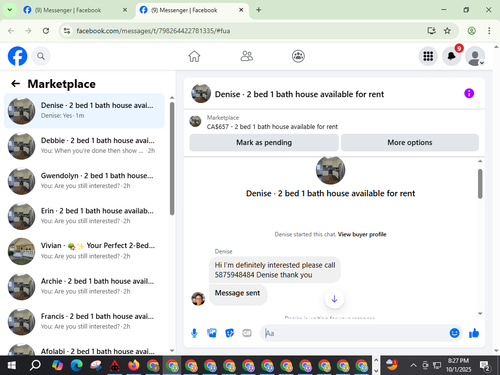Switch to the first Messenger browser tab
The height and width of the screenshot is (375, 500).
coord(68,10)
